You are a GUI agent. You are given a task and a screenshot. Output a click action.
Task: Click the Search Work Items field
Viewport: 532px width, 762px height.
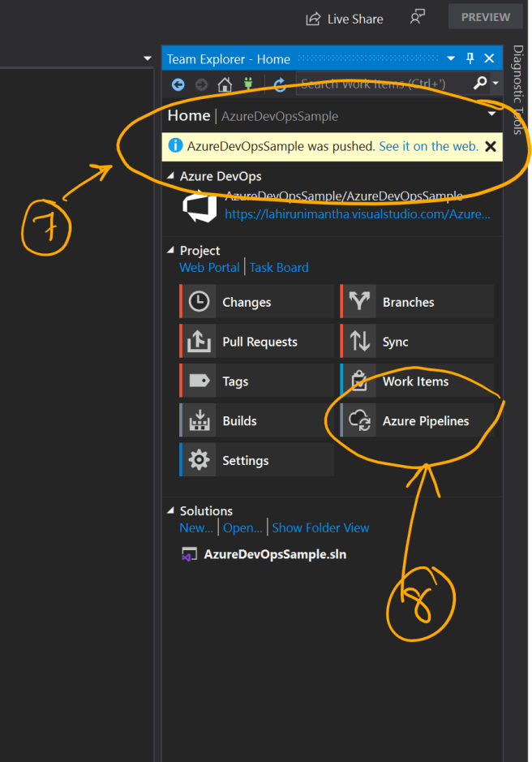381,84
